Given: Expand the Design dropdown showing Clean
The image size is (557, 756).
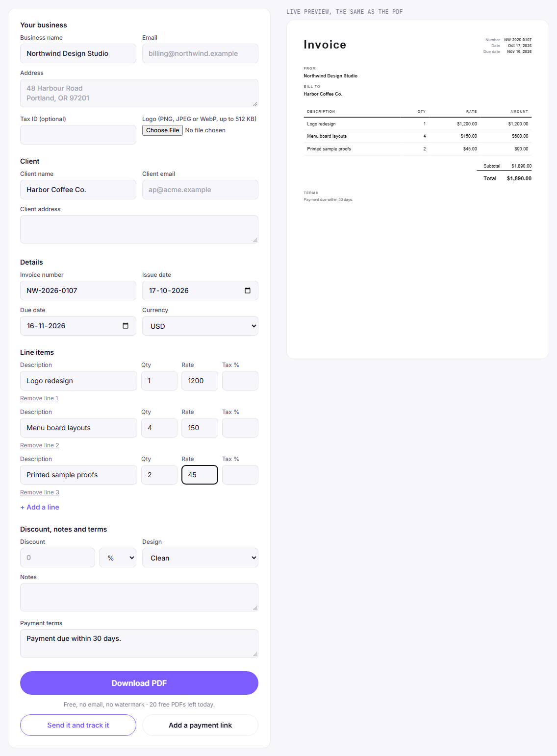Looking at the screenshot, I should pos(200,558).
